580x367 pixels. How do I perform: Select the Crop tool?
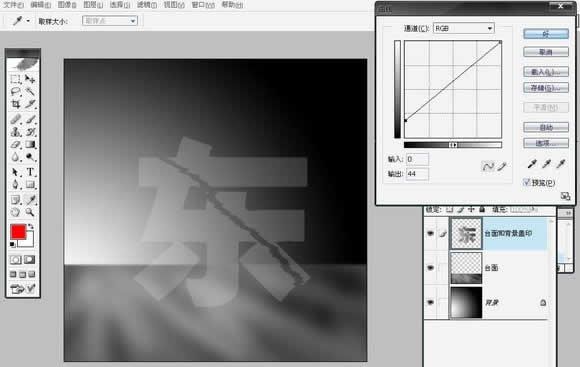(15, 104)
